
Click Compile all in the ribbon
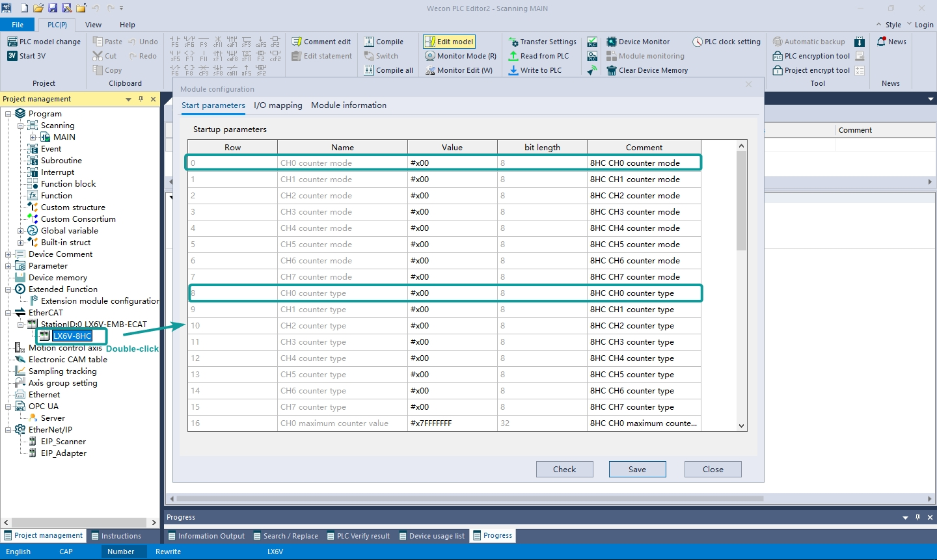(x=389, y=70)
